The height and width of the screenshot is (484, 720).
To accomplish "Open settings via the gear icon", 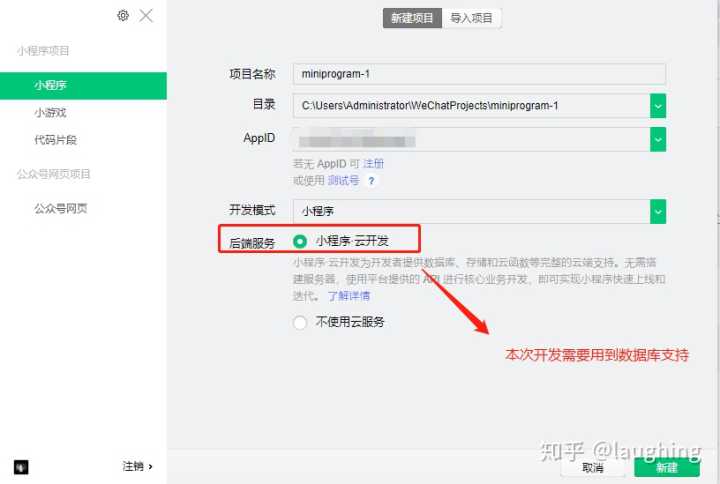I will 123,15.
